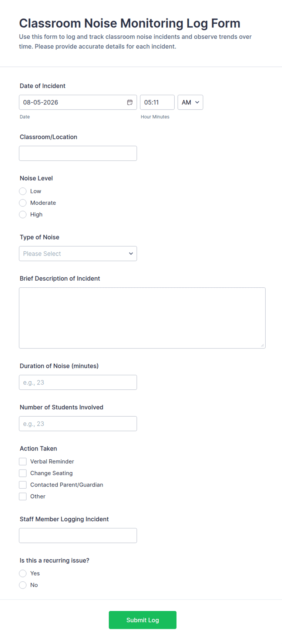Choose High noise level radio button
Viewport: 282px width, 644px height.
click(x=23, y=215)
